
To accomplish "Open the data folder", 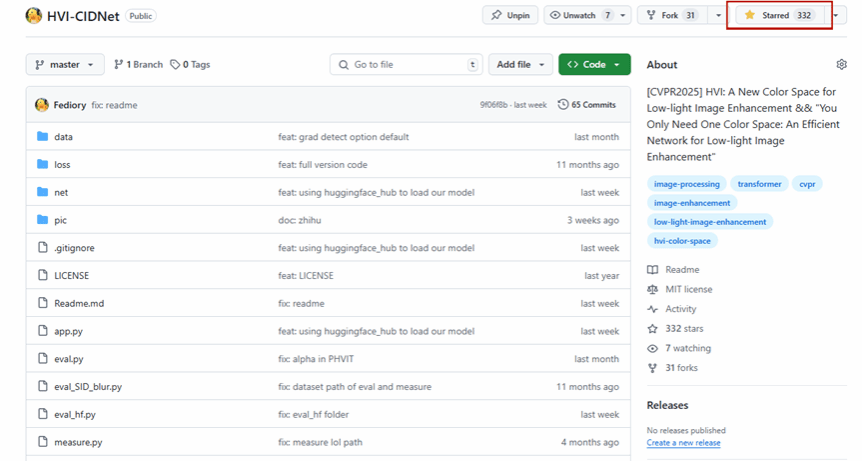I will pos(63,137).
